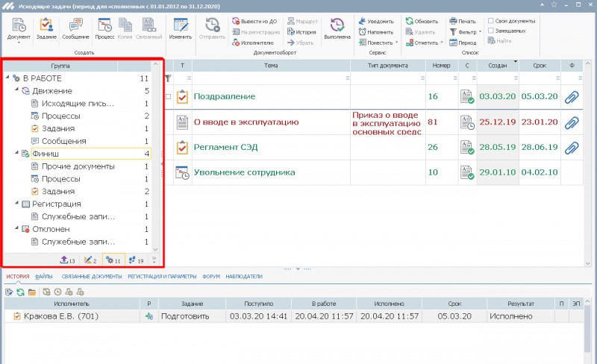Enable the Свои документы checkbox

pos(491,21)
